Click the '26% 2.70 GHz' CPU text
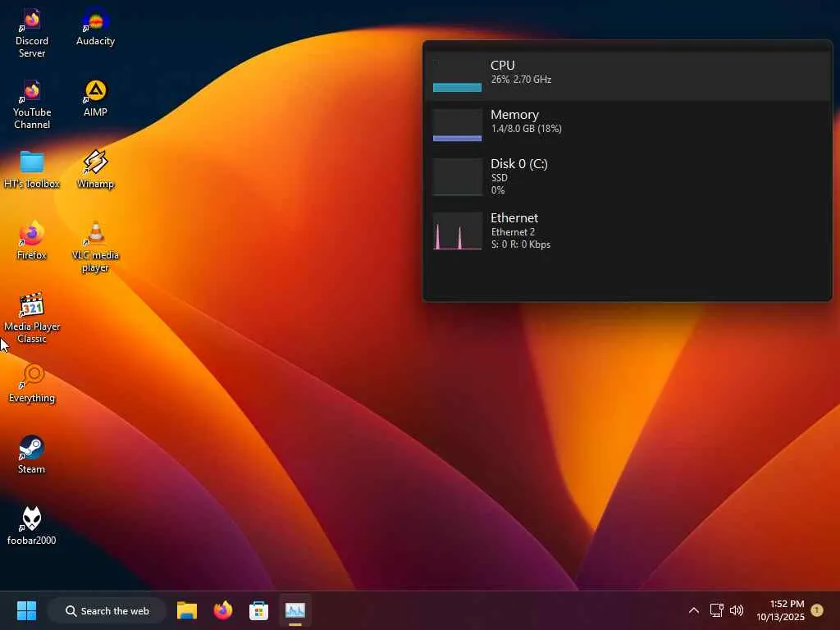Image resolution: width=840 pixels, height=630 pixels. [521, 80]
